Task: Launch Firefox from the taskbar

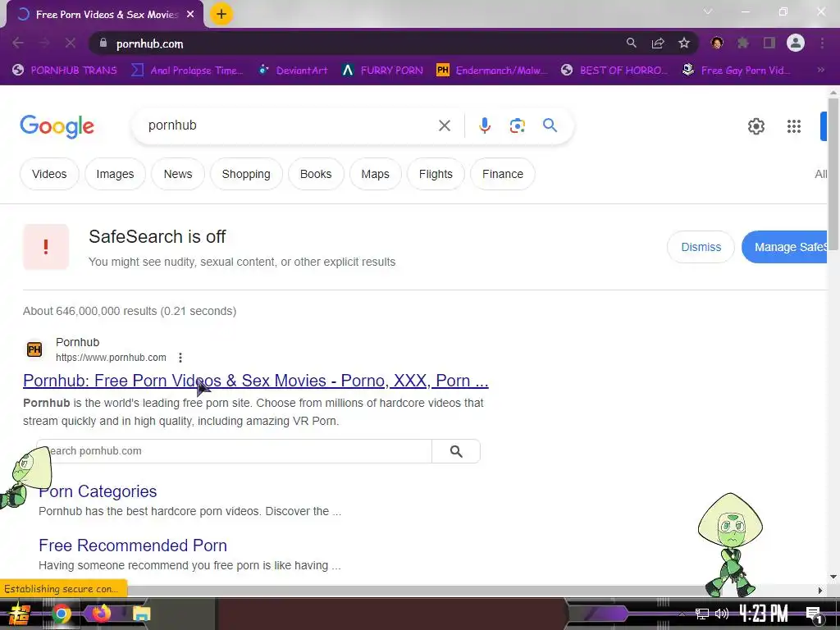Action: pos(101,613)
